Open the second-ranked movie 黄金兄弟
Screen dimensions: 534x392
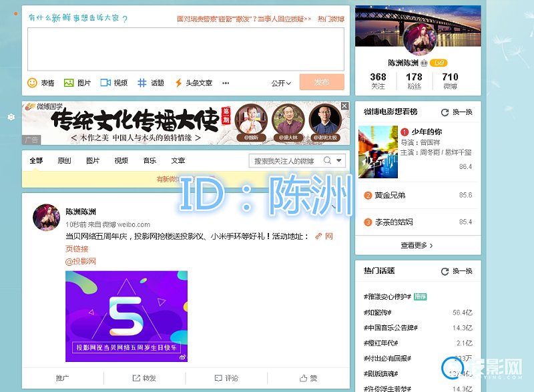(x=390, y=195)
